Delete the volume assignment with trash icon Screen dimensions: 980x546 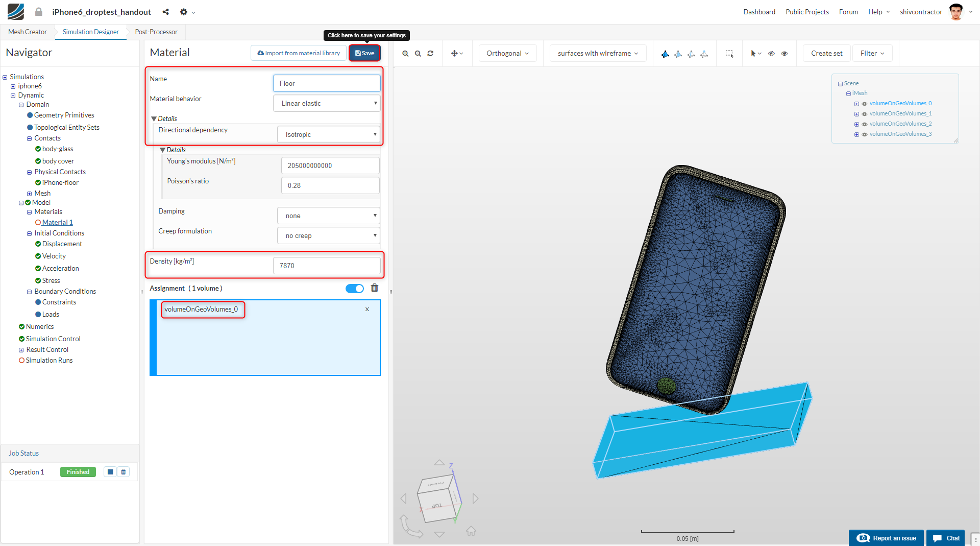375,288
